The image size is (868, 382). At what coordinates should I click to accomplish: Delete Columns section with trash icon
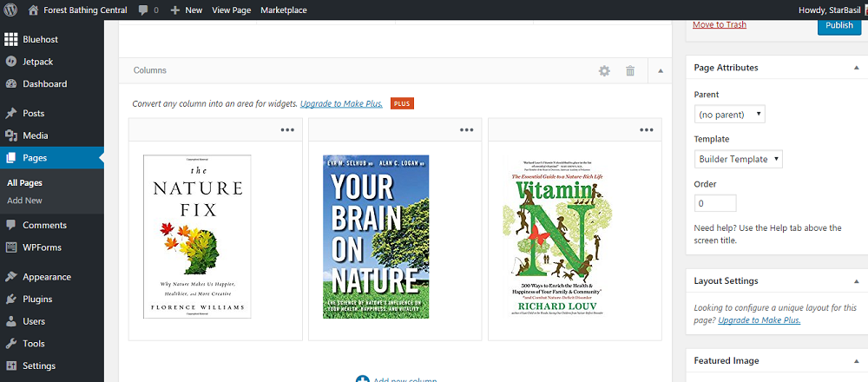[630, 71]
